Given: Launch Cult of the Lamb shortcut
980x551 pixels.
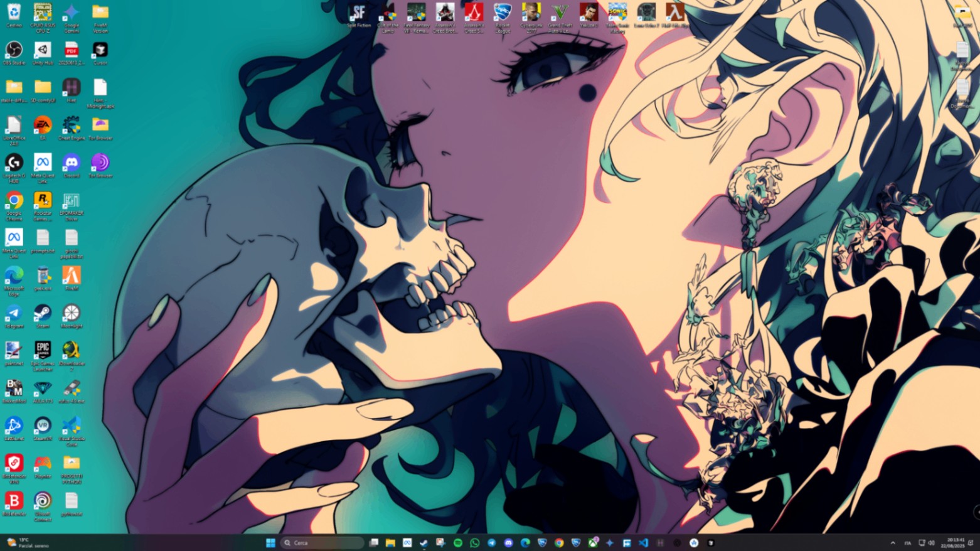Looking at the screenshot, I should click(x=388, y=18).
